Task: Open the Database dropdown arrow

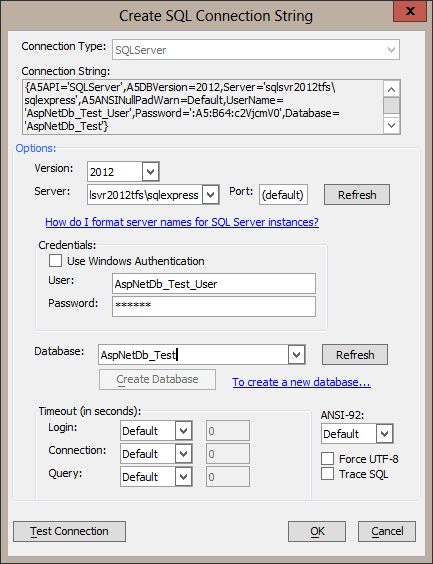Action: [296, 355]
